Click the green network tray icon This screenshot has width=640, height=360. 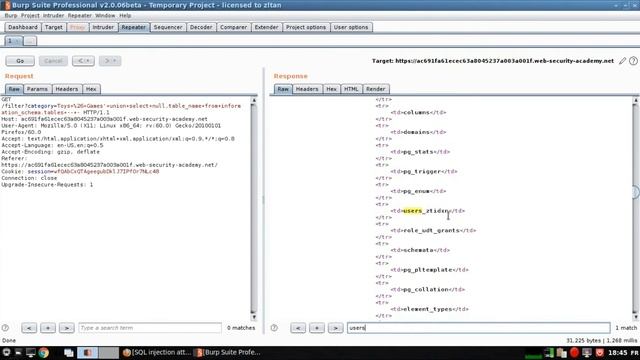point(549,353)
